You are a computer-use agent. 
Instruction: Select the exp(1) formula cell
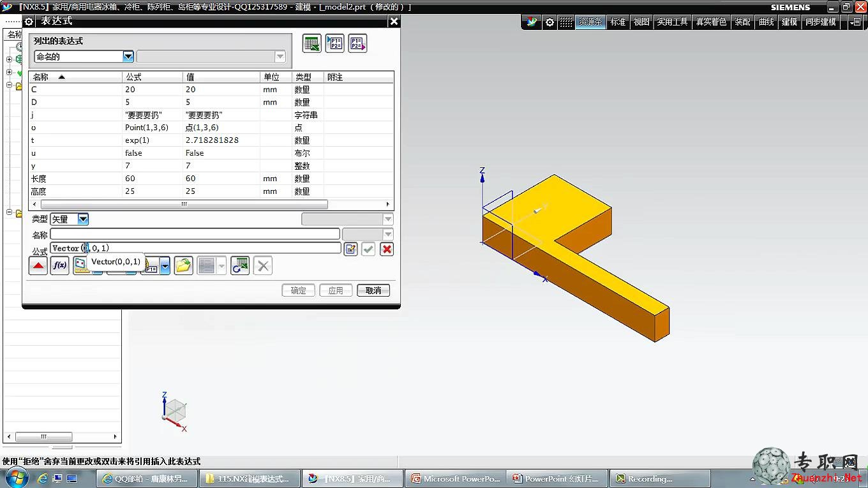(x=153, y=140)
